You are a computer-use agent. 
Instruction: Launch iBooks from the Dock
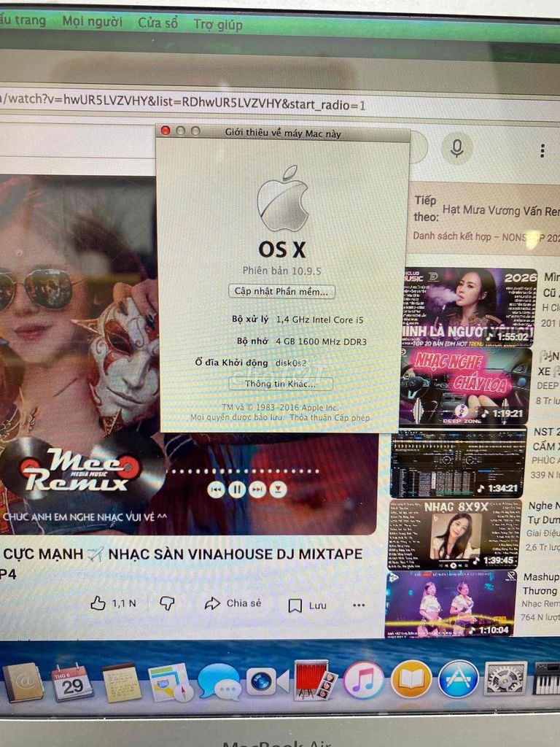(411, 679)
